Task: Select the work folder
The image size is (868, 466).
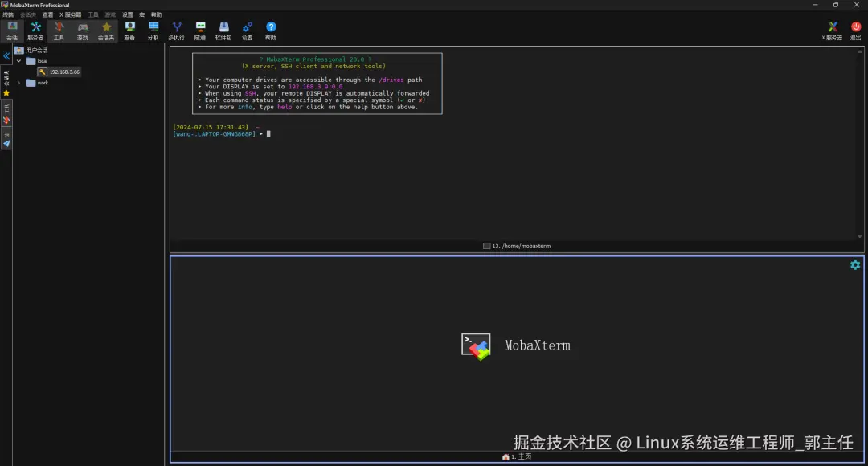Action: [x=38, y=83]
